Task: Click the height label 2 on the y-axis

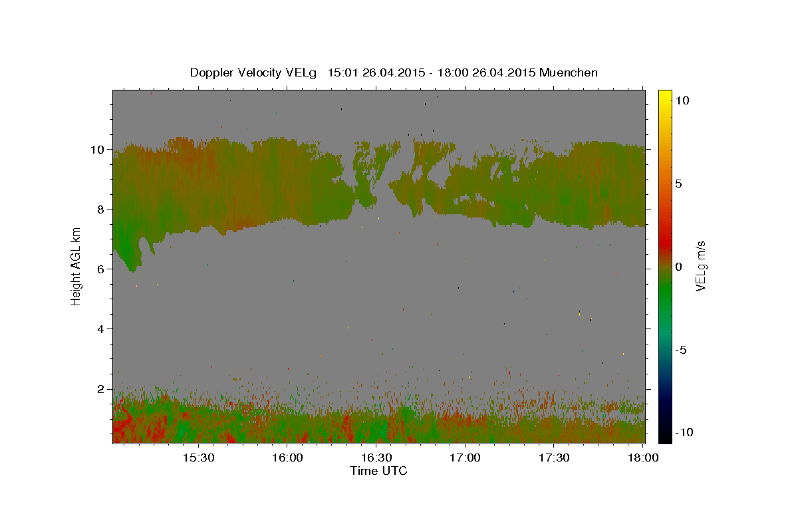Action: click(102, 388)
